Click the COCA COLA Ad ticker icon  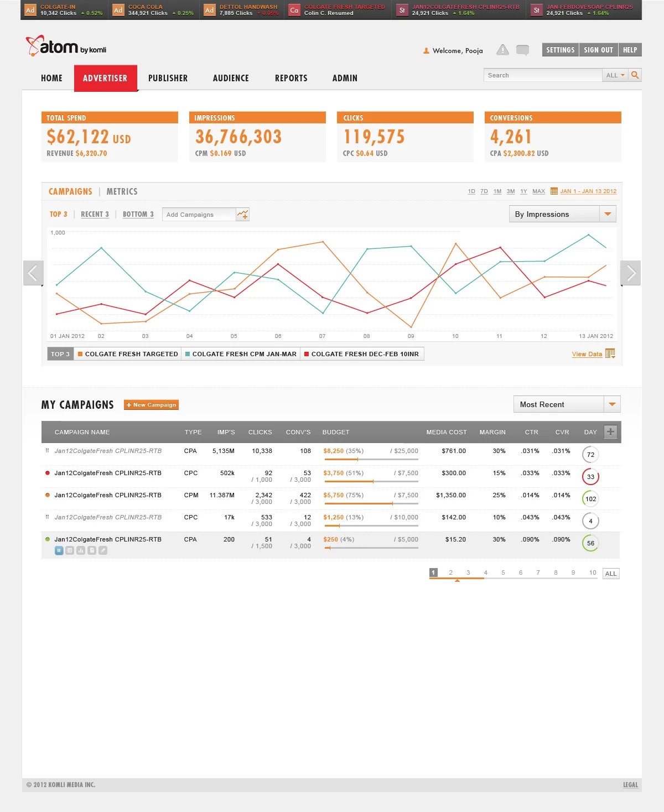tap(118, 10)
